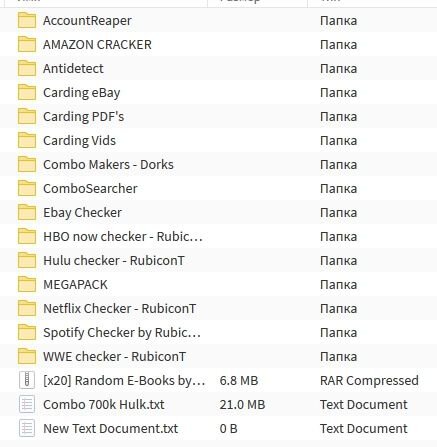
Task: Select the text file icon for Combo 700k Hulk.txt
Action: 27,404
